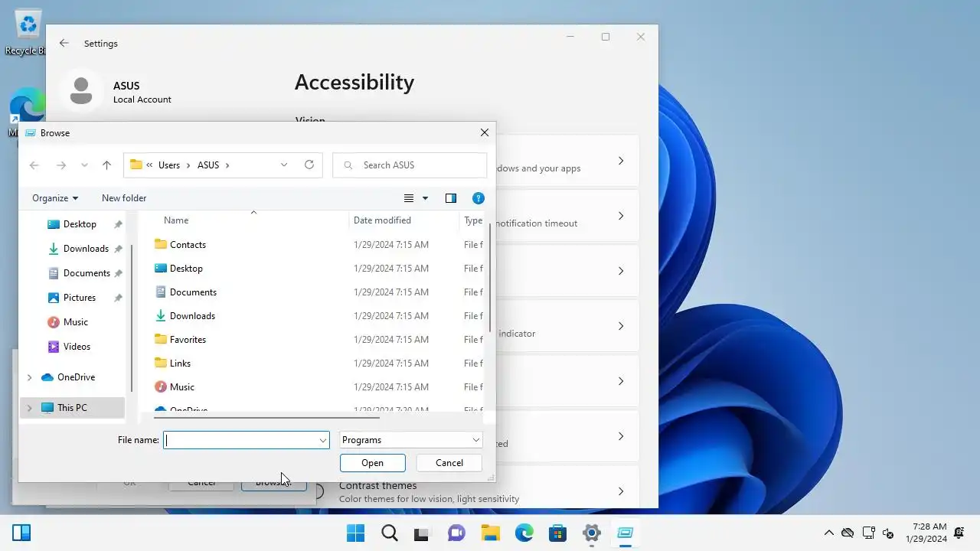Click the File name input field

tap(240, 440)
